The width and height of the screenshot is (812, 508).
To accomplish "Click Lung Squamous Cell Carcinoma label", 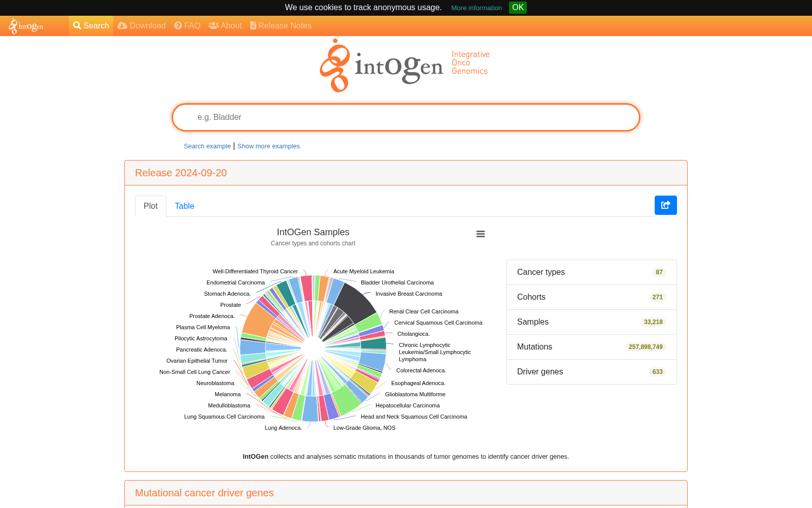I will coord(224,417).
